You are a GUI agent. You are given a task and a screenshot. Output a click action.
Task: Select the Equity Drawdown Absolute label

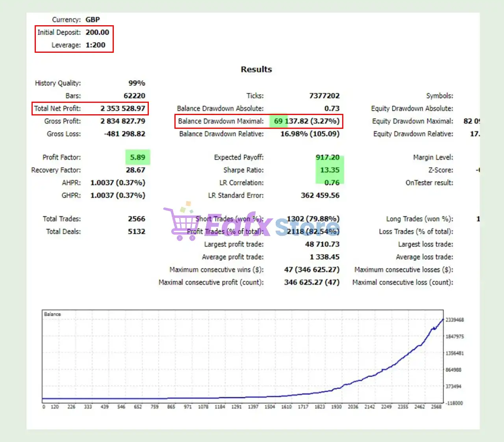click(412, 108)
